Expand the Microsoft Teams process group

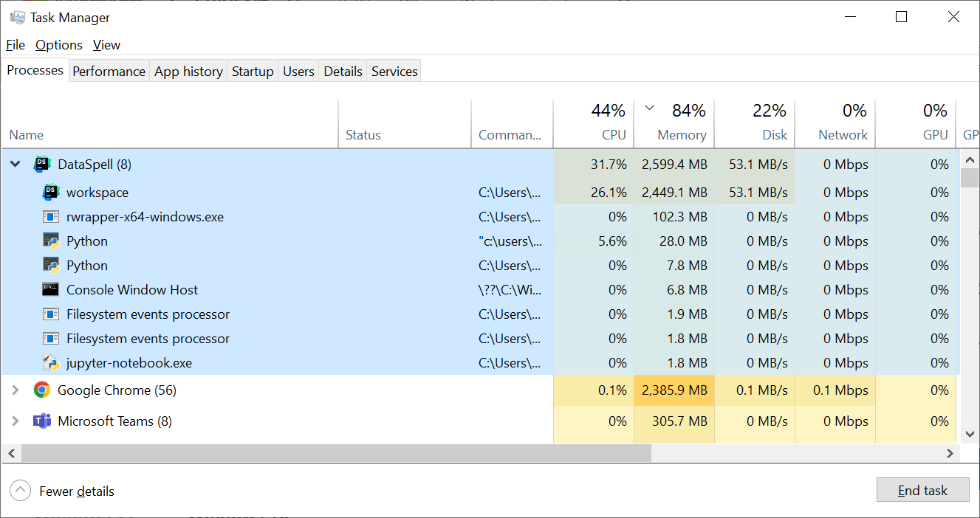pos(16,421)
